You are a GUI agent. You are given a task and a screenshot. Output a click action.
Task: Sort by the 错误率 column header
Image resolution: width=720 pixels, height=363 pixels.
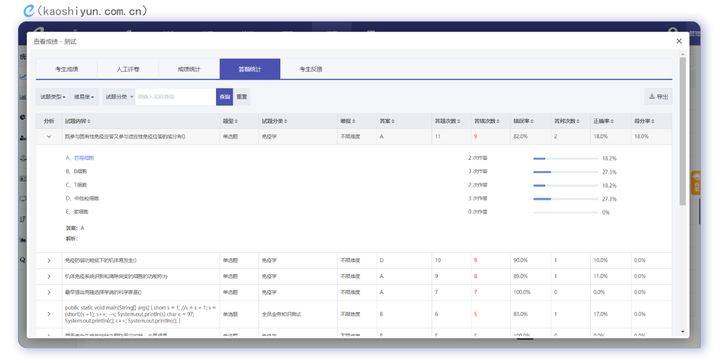click(523, 121)
